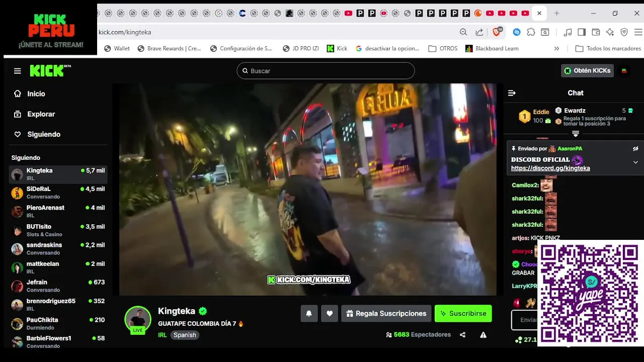Click the Kingteka live avatar
The width and height of the screenshot is (644, 362).
point(138,320)
